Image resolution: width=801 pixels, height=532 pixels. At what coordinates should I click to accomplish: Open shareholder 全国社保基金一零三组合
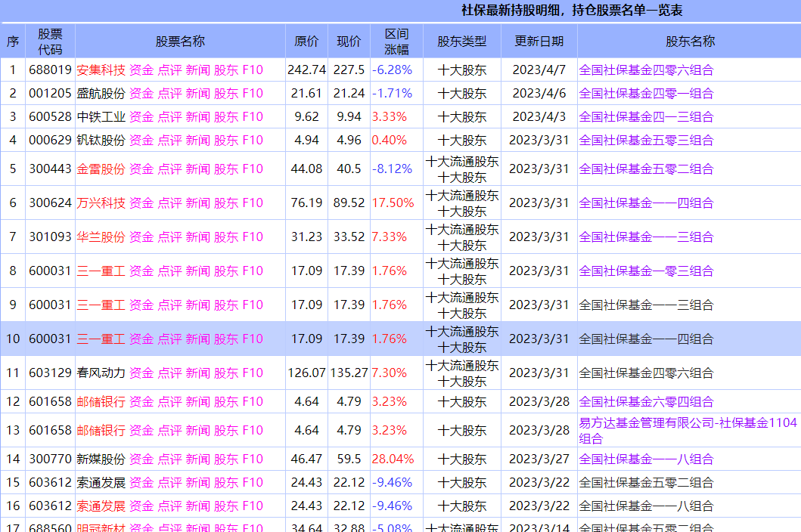click(646, 271)
